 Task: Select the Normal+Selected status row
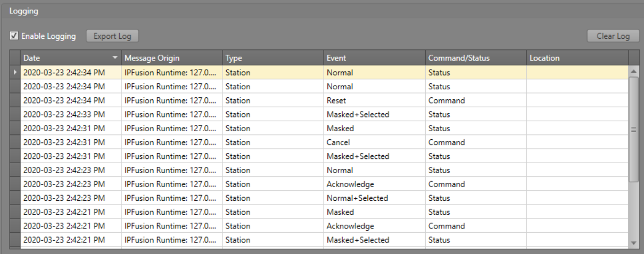coord(357,198)
